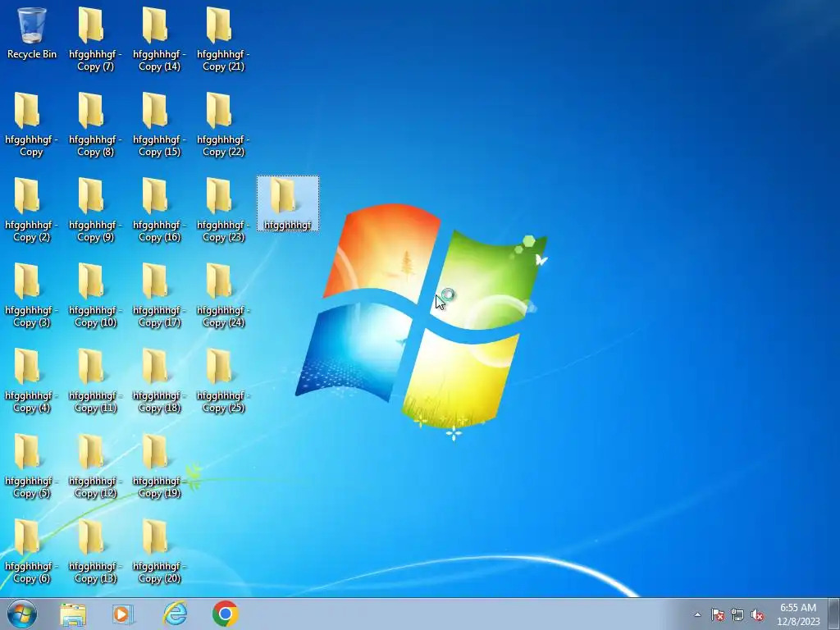Select folder hfgghhhgf - Copy (8)
This screenshot has height=630, width=840.
[x=95, y=125]
